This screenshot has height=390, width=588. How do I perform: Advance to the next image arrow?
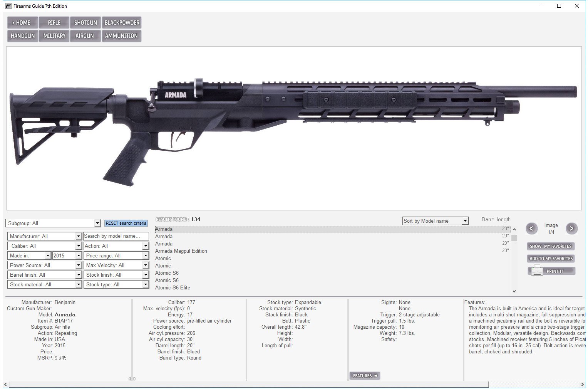[571, 229]
